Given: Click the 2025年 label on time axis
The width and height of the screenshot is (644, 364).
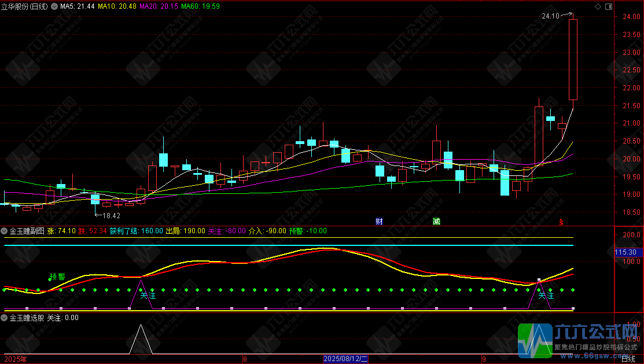Looking at the screenshot, I should click(x=16, y=359).
